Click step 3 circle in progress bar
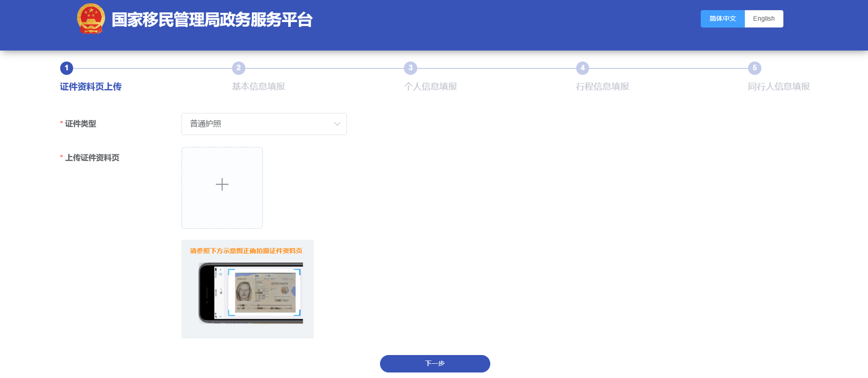The image size is (868, 378). [410, 68]
